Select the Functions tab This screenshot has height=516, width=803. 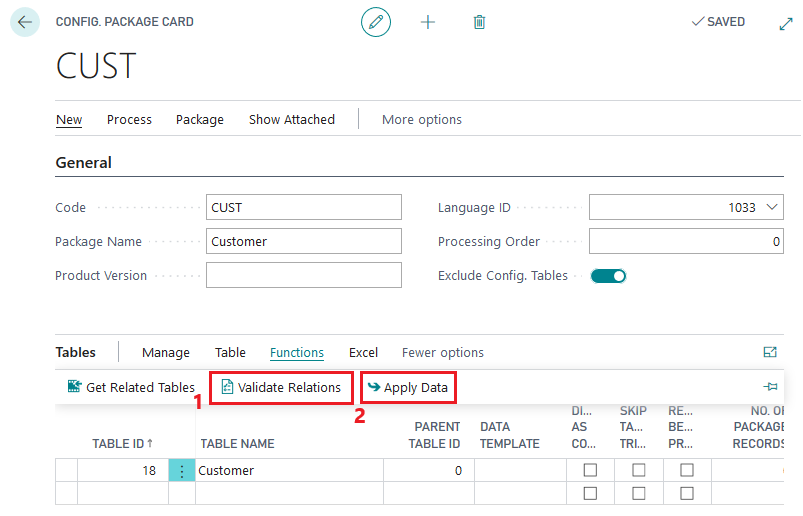tap(297, 352)
